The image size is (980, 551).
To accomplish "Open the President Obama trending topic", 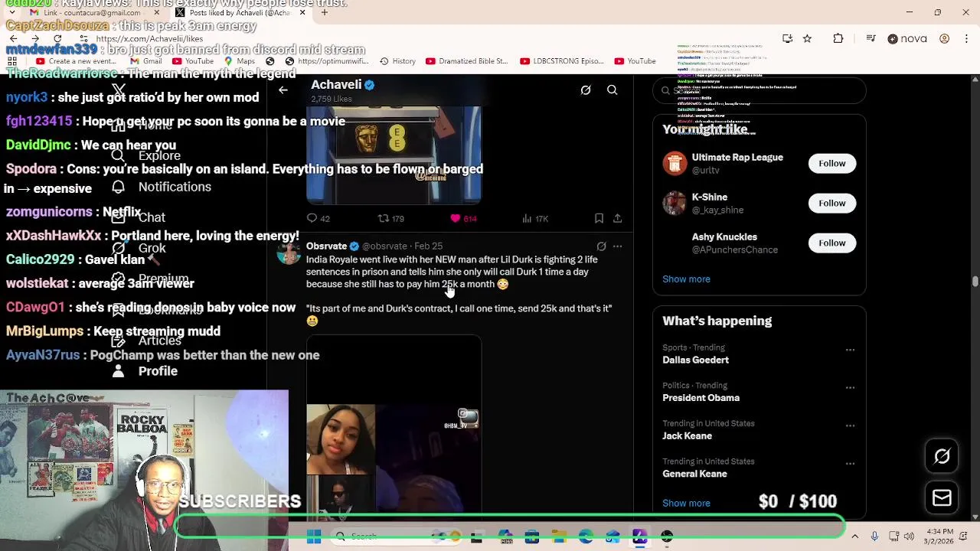I will pyautogui.click(x=701, y=398).
